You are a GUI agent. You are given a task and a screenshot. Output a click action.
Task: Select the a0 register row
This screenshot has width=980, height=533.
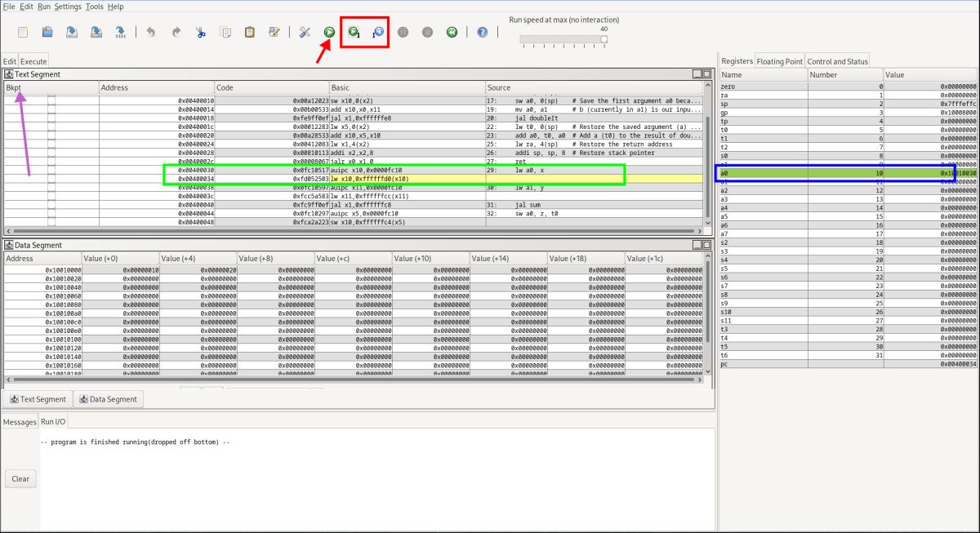(849, 173)
